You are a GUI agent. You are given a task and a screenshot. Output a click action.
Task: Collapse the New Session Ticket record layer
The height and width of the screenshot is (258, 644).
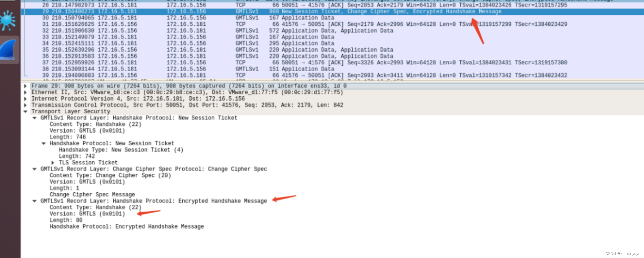(x=34, y=118)
